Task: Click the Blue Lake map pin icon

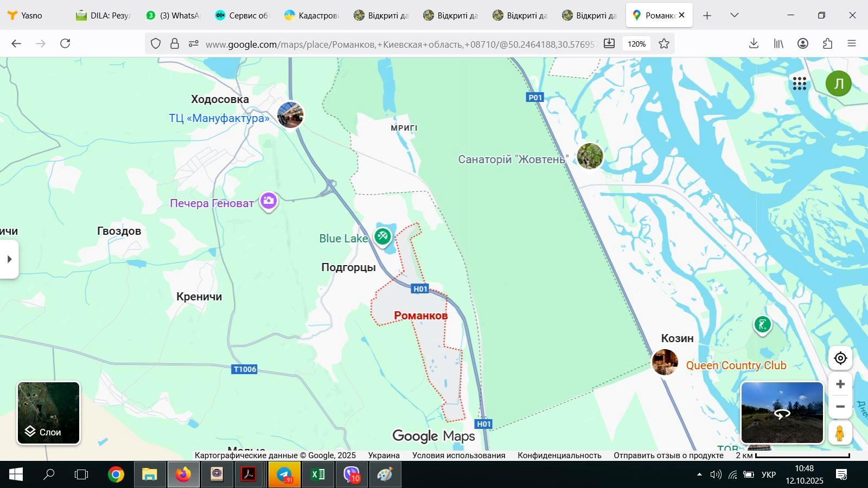Action: (x=382, y=236)
